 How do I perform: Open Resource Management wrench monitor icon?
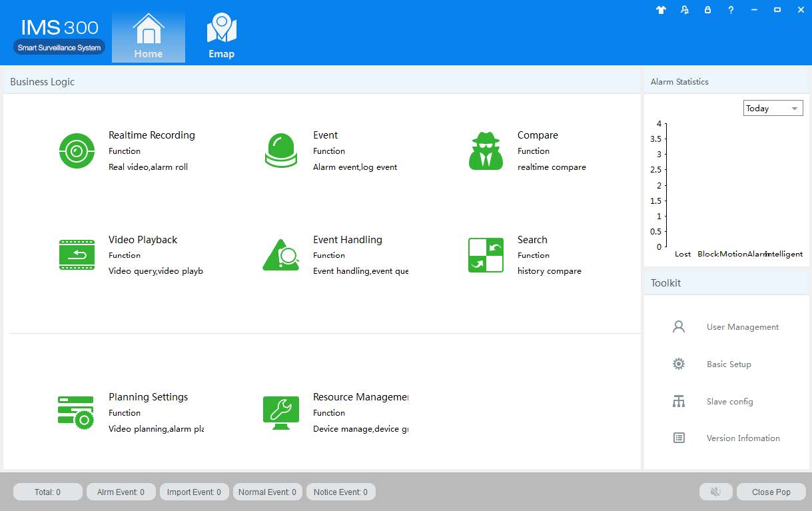280,412
